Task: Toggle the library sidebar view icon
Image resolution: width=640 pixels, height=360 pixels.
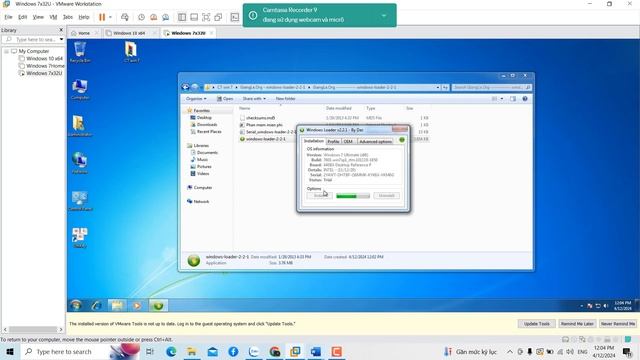Action: 182,17
